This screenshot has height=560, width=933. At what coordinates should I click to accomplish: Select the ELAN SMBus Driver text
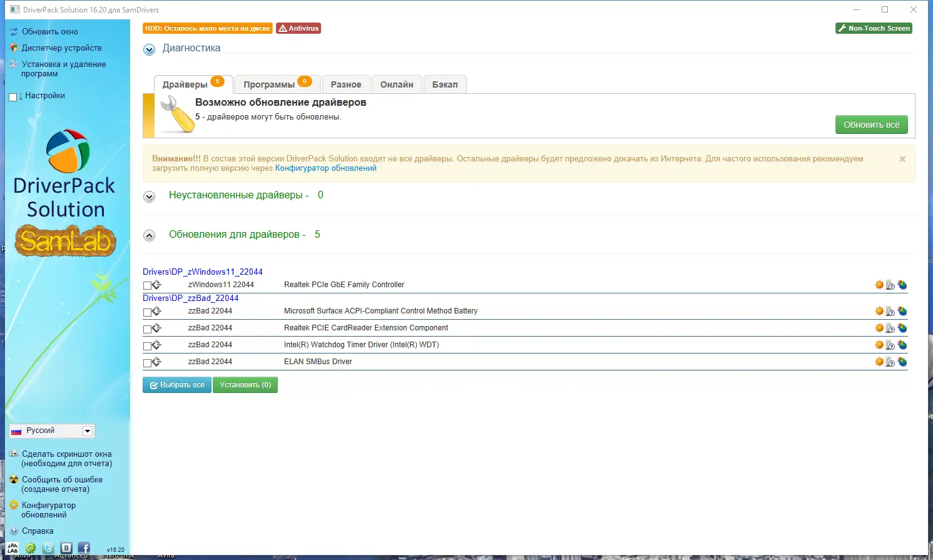(x=318, y=362)
